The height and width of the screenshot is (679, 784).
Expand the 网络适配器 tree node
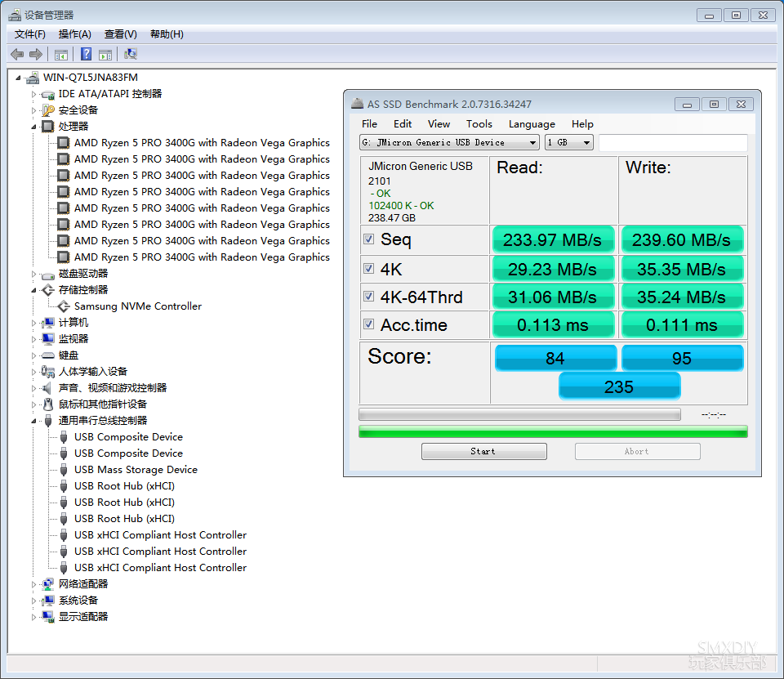[33, 584]
